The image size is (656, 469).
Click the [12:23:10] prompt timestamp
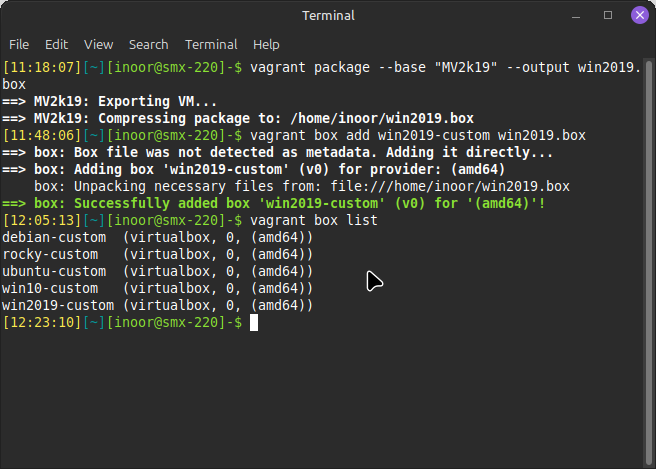42,323
